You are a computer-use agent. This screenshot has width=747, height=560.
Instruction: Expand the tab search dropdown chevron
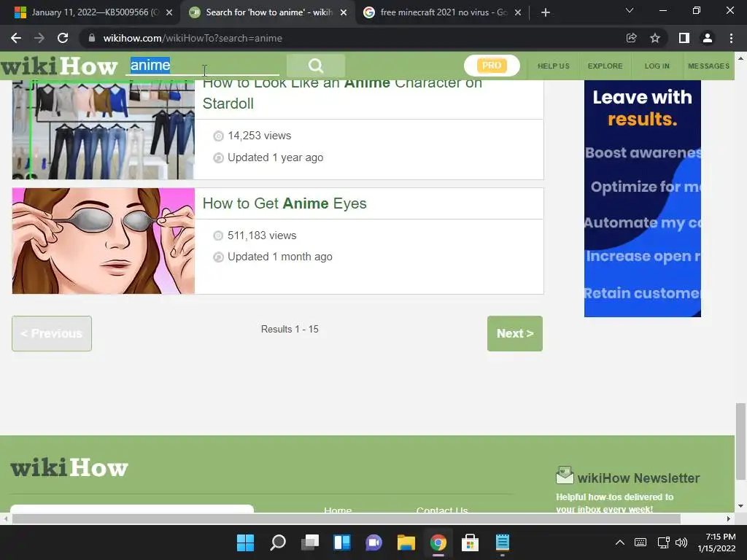tap(630, 10)
